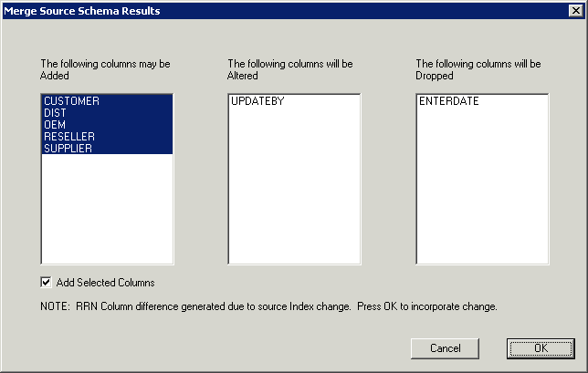Select UPDATEBY in the Altered columns list
Image resolution: width=588 pixels, height=373 pixels.
tap(258, 100)
